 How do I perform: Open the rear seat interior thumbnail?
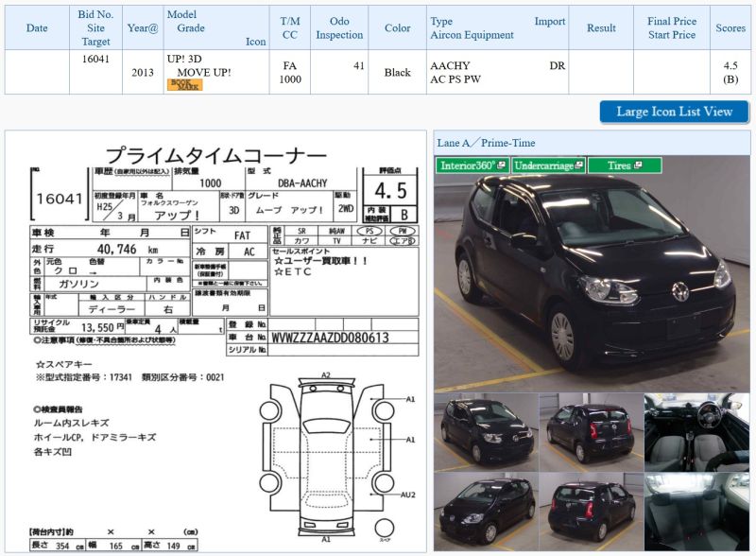(697, 512)
